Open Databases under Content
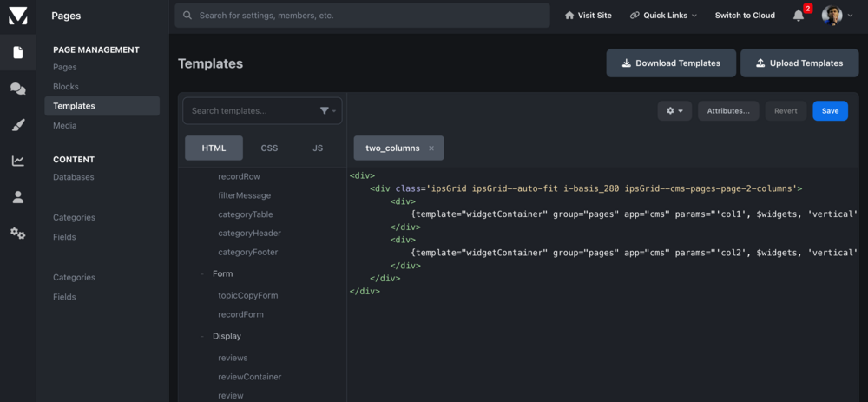 point(74,177)
